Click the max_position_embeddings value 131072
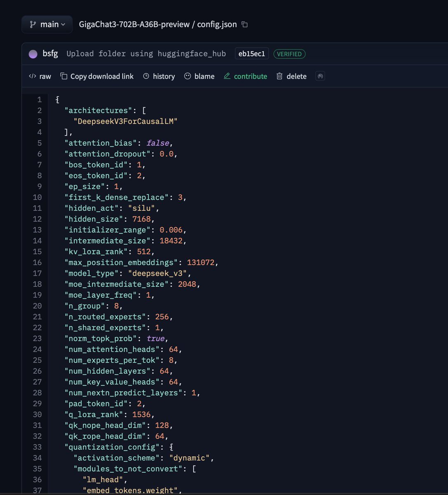448x495 pixels. pos(201,262)
